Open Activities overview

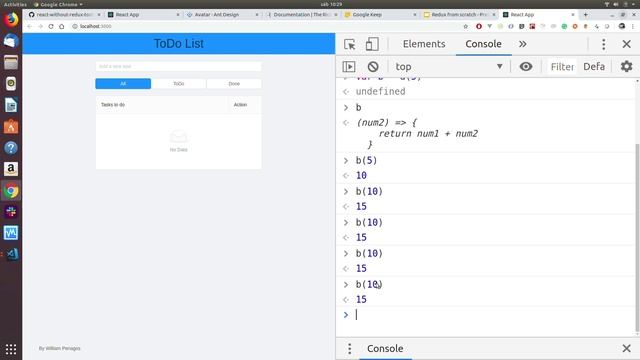coord(15,4)
